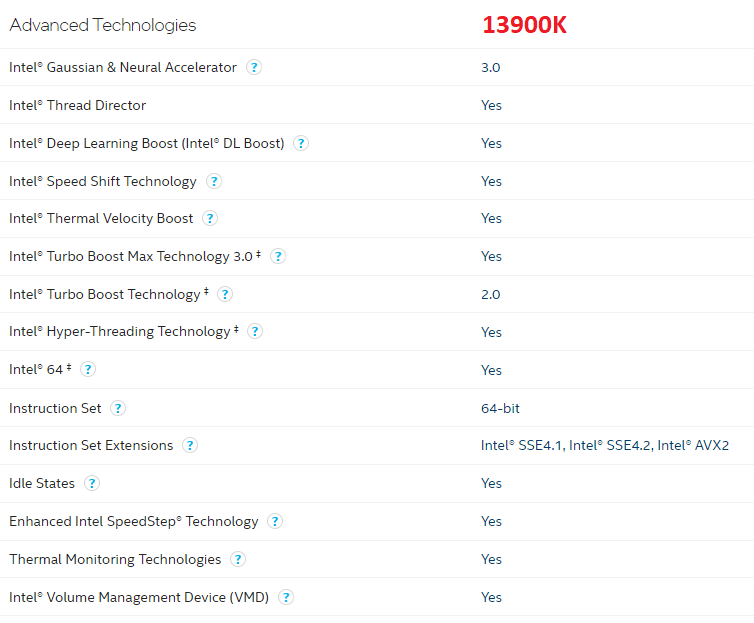Select Intel Volume Management Device (VMD) label
The image size is (754, 623).
139,597
